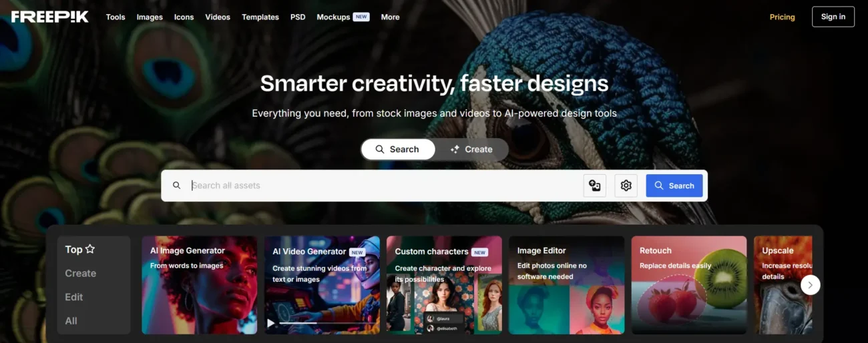
Task: Switch to Search mode toggle
Action: (398, 149)
